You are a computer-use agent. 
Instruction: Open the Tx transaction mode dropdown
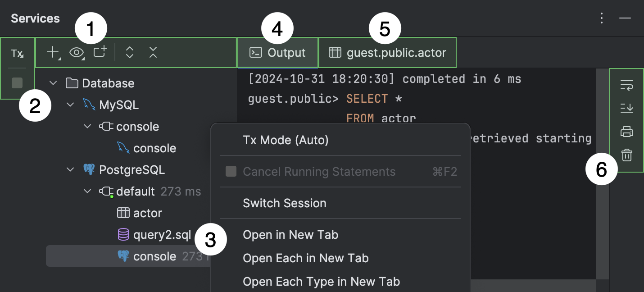pos(17,54)
